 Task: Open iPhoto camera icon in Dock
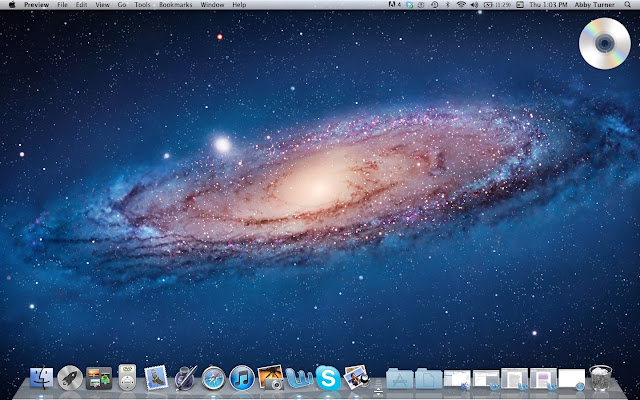point(271,378)
